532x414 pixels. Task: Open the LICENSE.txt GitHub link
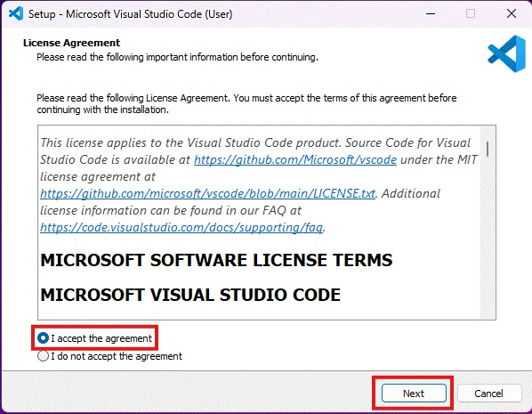click(207, 193)
